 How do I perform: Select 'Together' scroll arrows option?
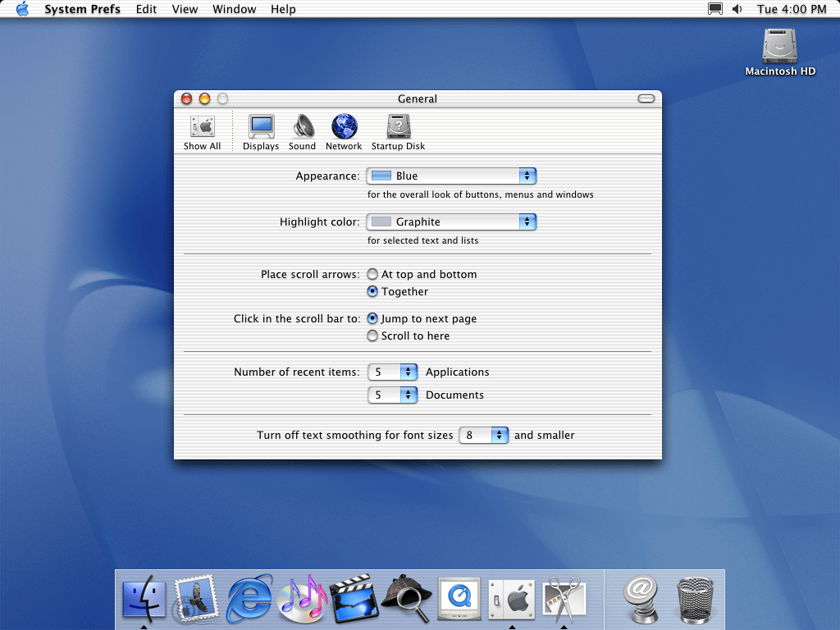[372, 292]
